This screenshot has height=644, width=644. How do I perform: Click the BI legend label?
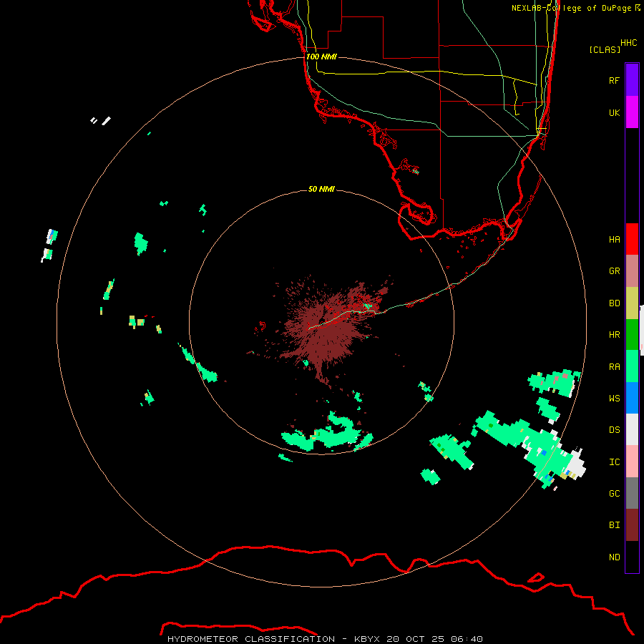coord(614,525)
